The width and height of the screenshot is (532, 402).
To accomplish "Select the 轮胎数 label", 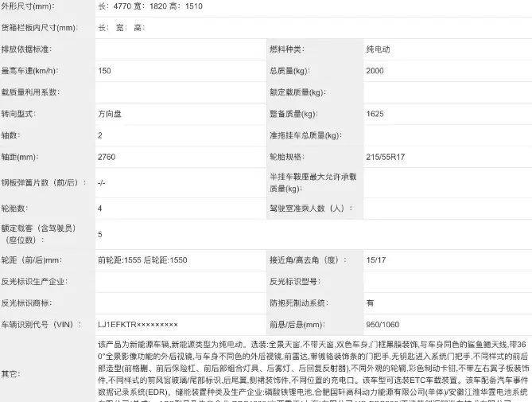I will [x=14, y=209].
